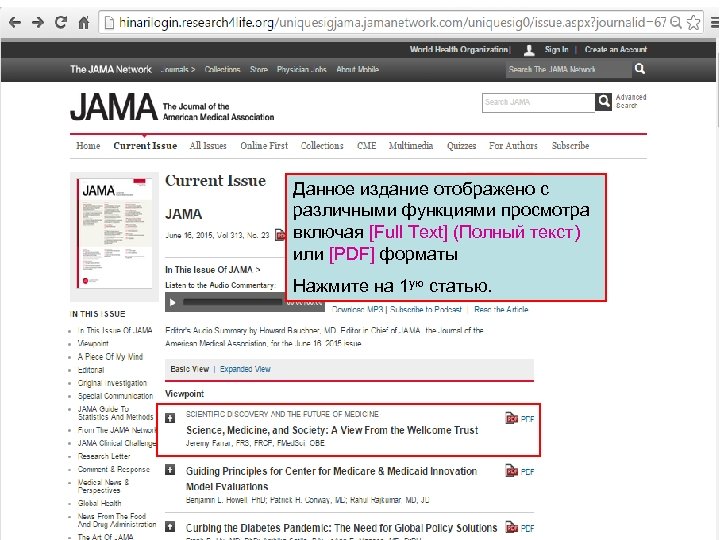720x540 pixels.
Task: Jump to Medical News & Perspectives sidebar
Action: pyautogui.click(x=103, y=486)
